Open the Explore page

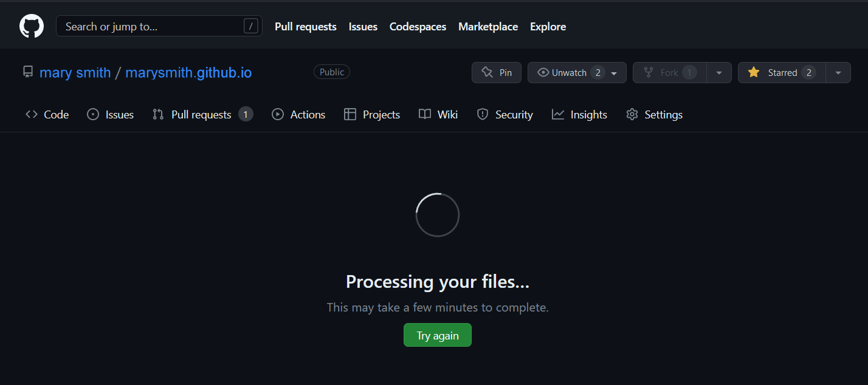pyautogui.click(x=548, y=27)
